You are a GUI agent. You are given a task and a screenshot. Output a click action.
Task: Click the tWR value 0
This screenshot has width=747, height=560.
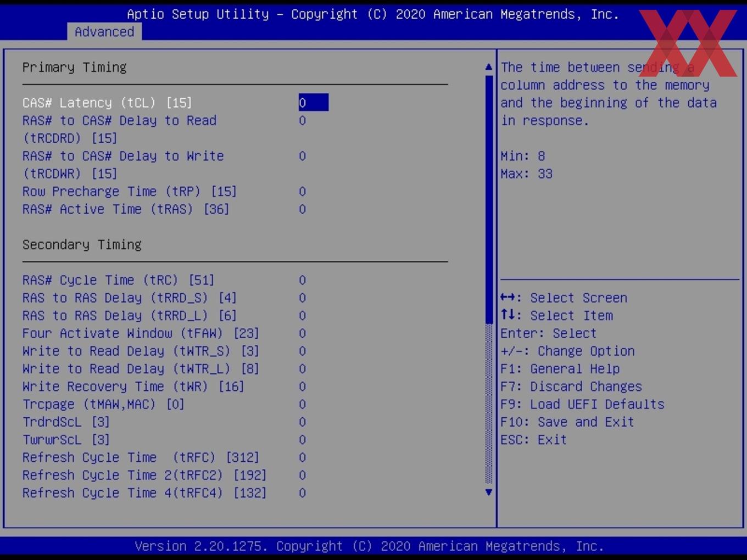click(x=303, y=387)
